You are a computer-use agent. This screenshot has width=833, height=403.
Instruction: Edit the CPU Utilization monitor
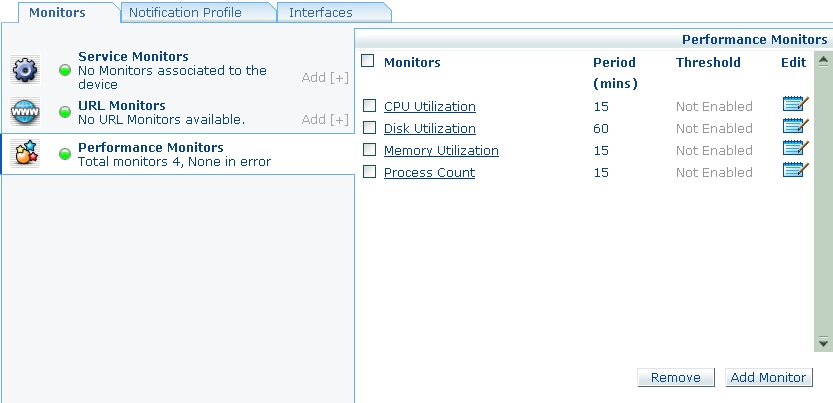coord(795,105)
